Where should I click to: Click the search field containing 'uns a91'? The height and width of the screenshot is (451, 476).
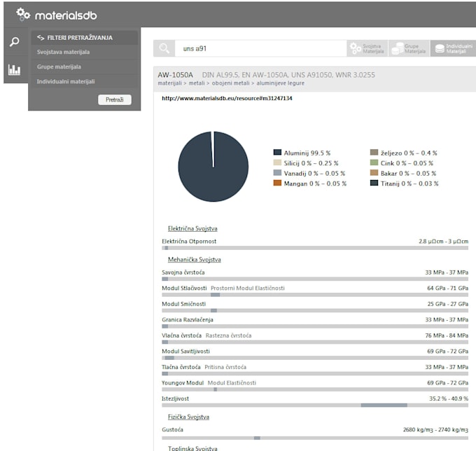pyautogui.click(x=260, y=48)
